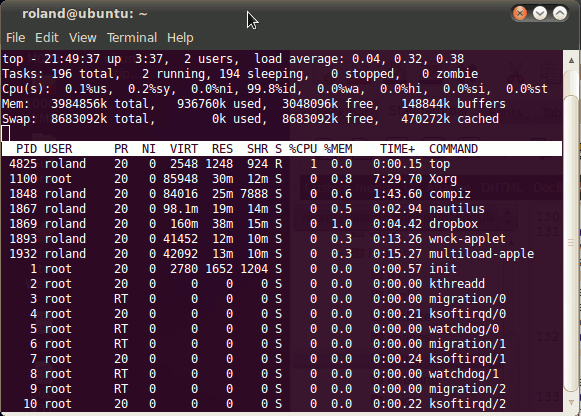Close the terminal window with orange button
This screenshot has height=416, width=581.
click(x=520, y=14)
